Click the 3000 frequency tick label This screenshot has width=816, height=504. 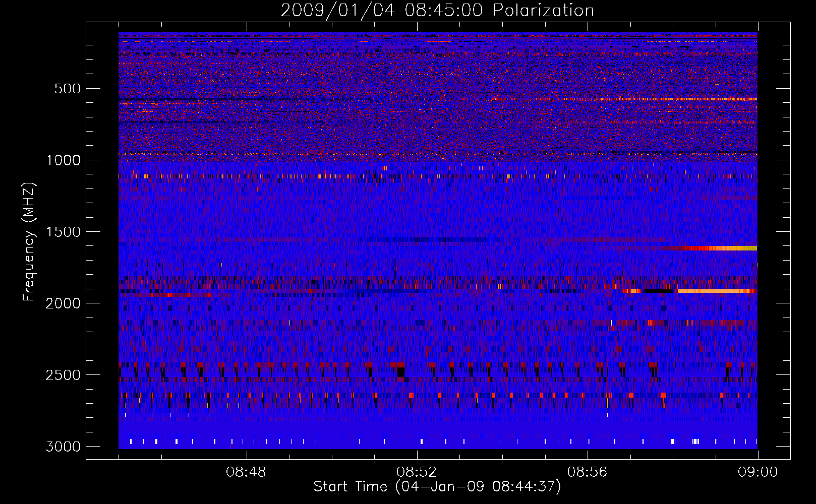click(x=64, y=447)
